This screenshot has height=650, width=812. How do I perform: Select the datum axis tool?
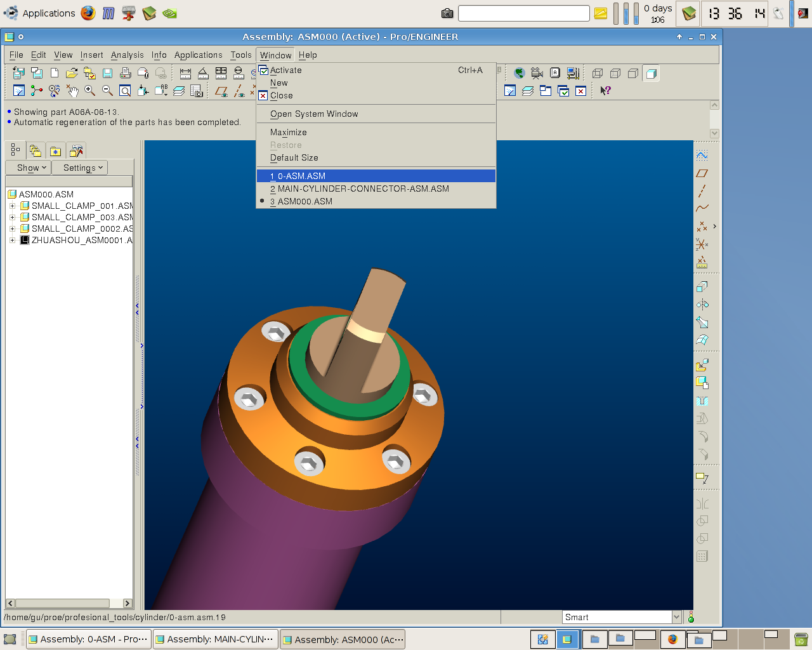[x=702, y=191]
